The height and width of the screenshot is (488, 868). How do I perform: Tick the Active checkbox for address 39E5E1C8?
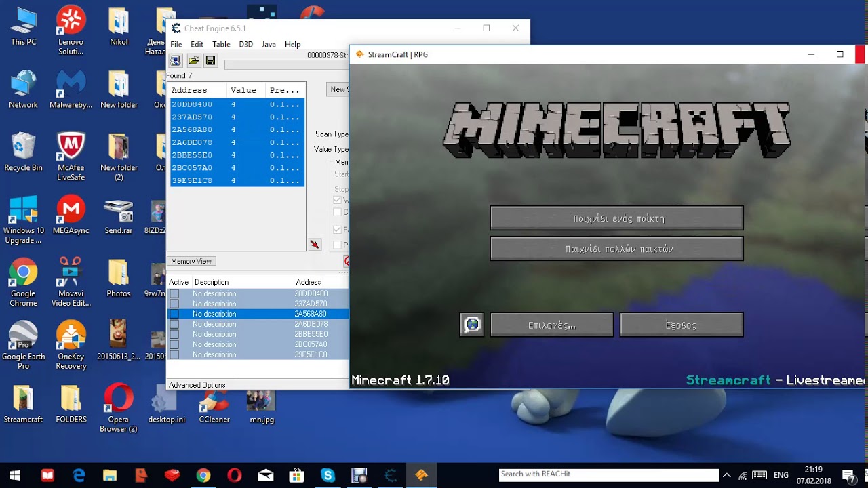click(x=174, y=354)
